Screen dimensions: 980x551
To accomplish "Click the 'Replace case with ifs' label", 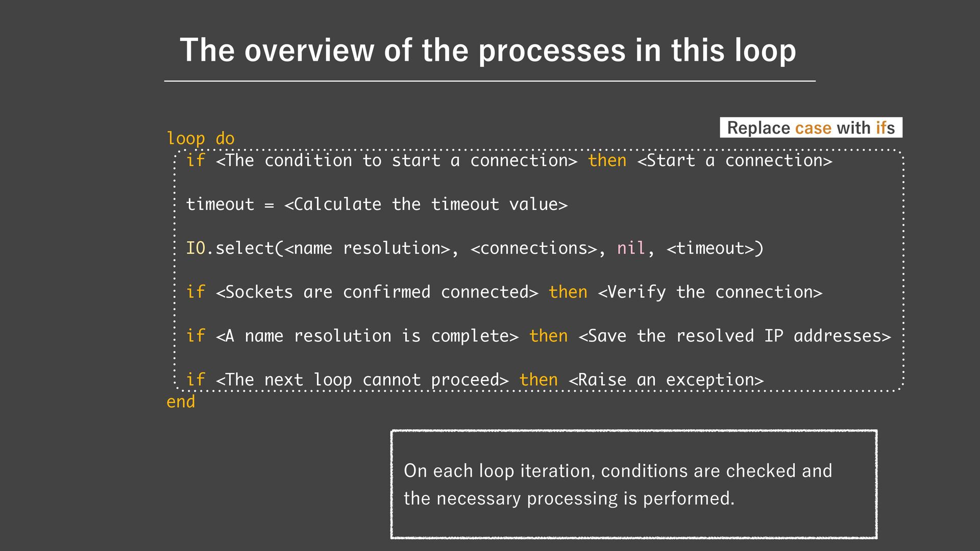I will [x=811, y=128].
